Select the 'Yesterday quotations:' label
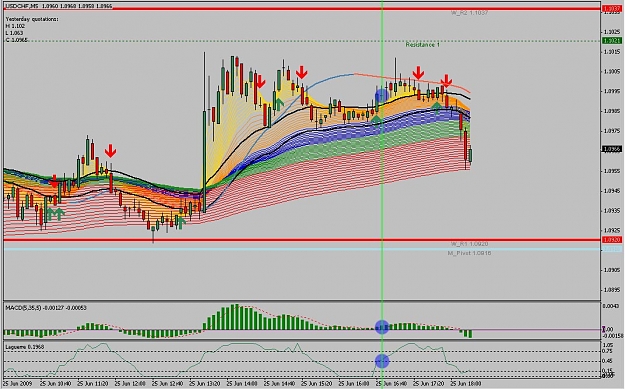The height and width of the screenshot is (389, 625). 32,19
